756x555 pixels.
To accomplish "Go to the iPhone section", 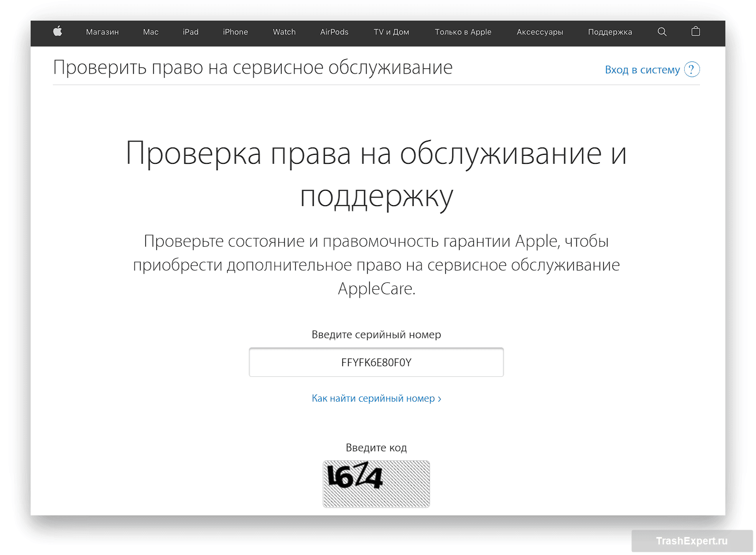I will click(235, 32).
